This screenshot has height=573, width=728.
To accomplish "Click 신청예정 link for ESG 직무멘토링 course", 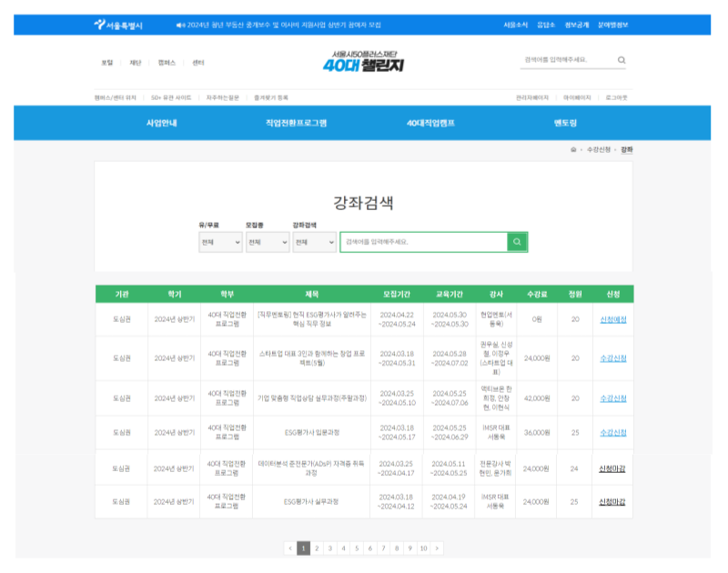I will coord(612,319).
